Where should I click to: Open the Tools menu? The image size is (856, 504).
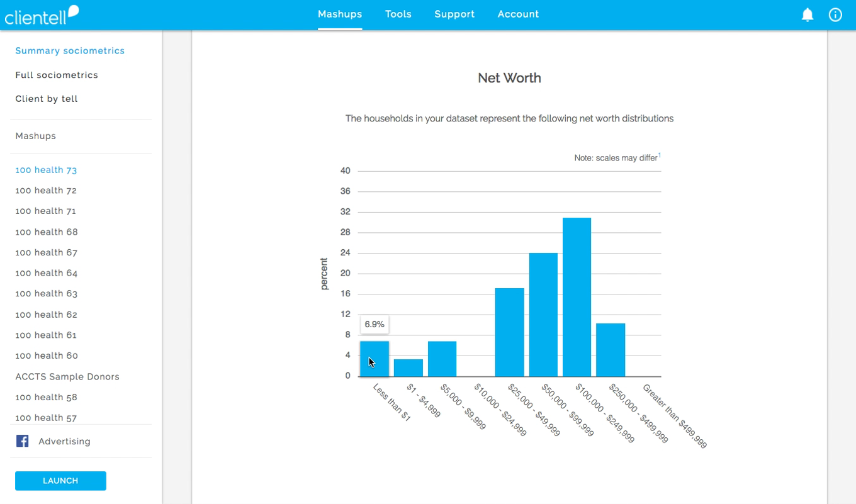tap(398, 14)
